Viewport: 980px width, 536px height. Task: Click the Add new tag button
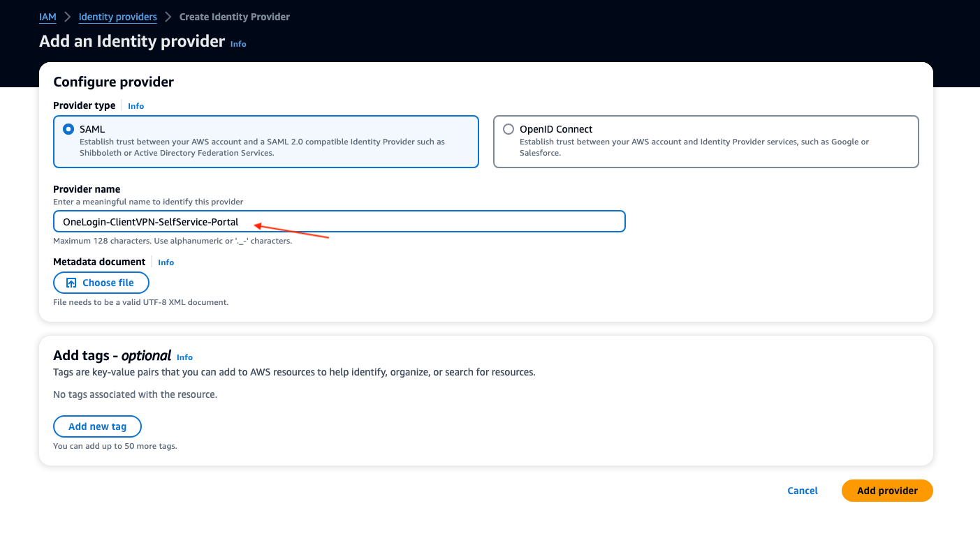point(98,426)
